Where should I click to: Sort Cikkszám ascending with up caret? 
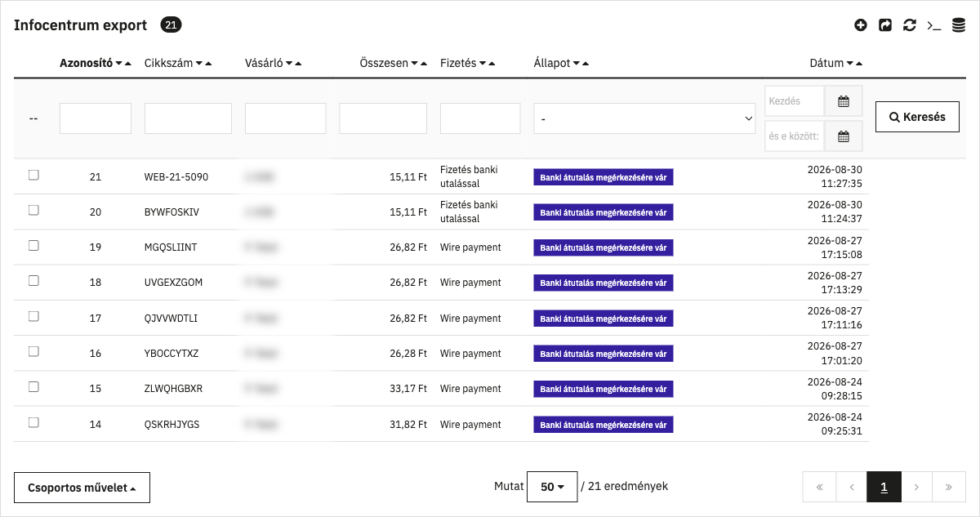click(208, 64)
